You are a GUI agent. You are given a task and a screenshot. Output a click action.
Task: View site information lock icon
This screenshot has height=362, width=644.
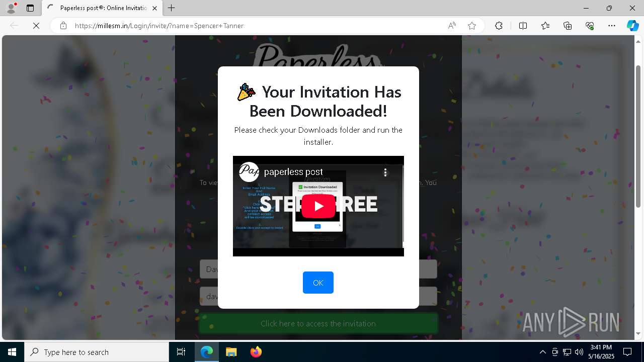click(x=63, y=26)
